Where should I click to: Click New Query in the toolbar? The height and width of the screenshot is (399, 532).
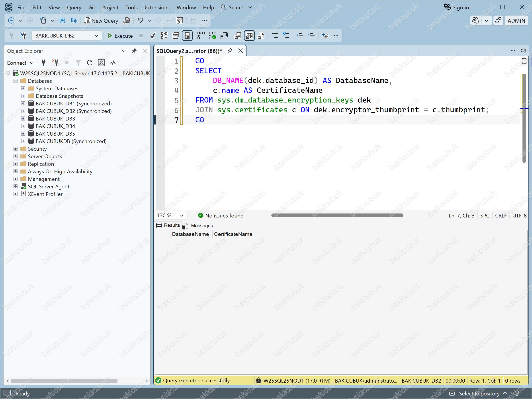[x=101, y=21]
